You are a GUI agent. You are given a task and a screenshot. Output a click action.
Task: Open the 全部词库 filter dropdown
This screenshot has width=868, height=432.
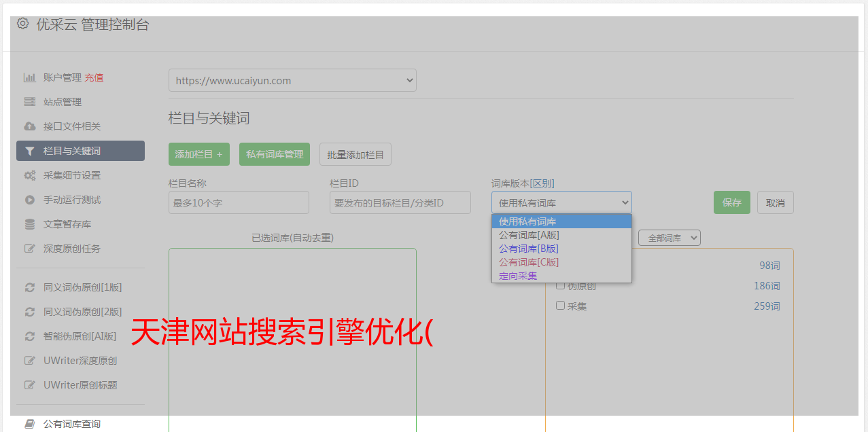[670, 238]
